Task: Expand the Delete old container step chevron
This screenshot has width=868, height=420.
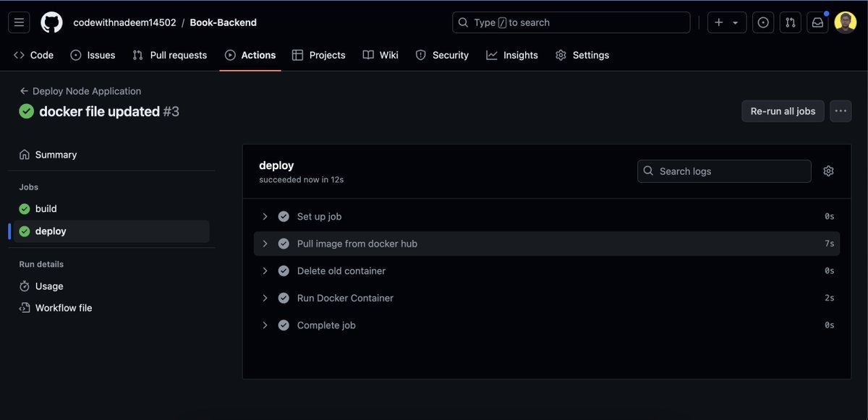Action: pos(265,271)
